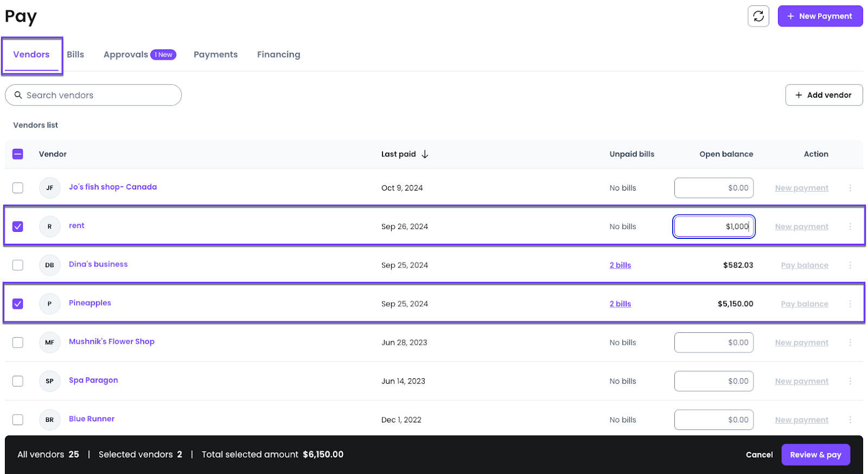
Task: Click Jo's fish shop open balance field
Action: point(714,188)
